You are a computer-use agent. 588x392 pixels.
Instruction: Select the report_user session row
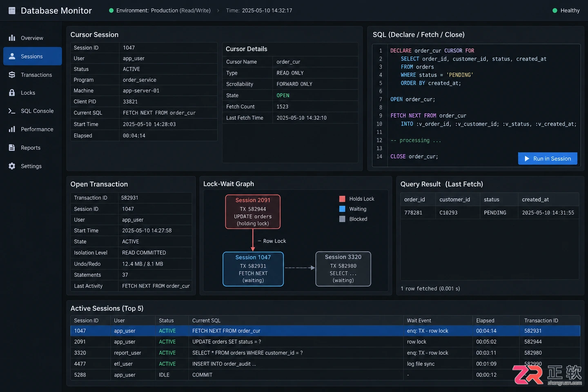click(325, 353)
